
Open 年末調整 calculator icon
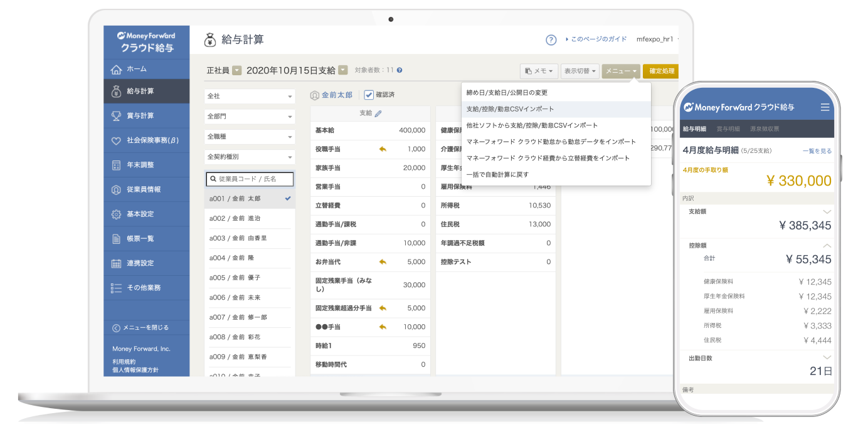(116, 165)
